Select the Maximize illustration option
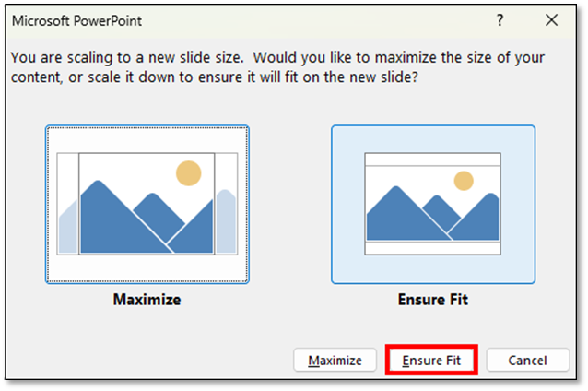This screenshot has height=391, width=588. coord(147,204)
